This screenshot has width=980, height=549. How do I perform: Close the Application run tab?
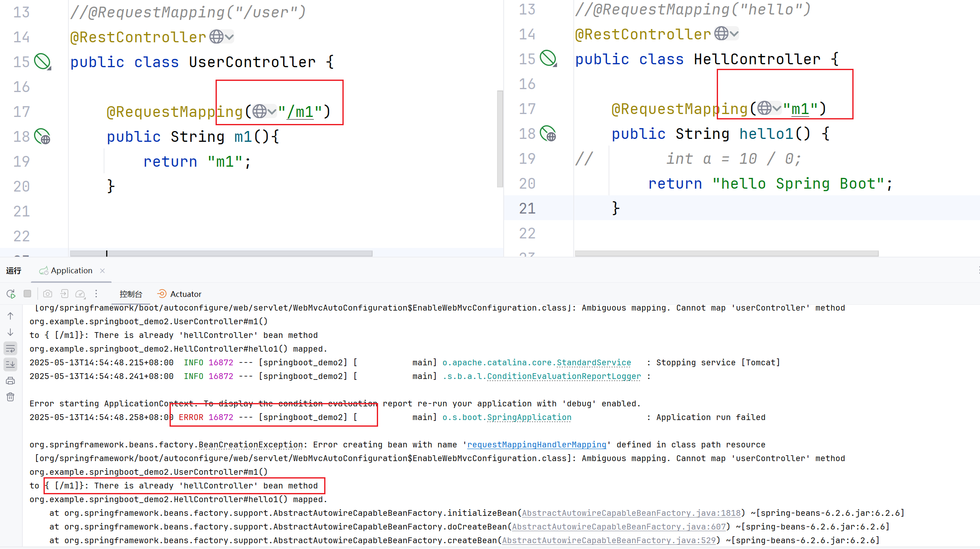click(102, 271)
